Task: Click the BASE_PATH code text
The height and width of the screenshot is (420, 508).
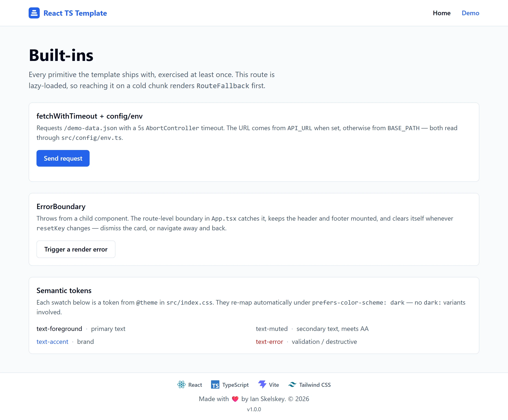Action: click(403, 128)
